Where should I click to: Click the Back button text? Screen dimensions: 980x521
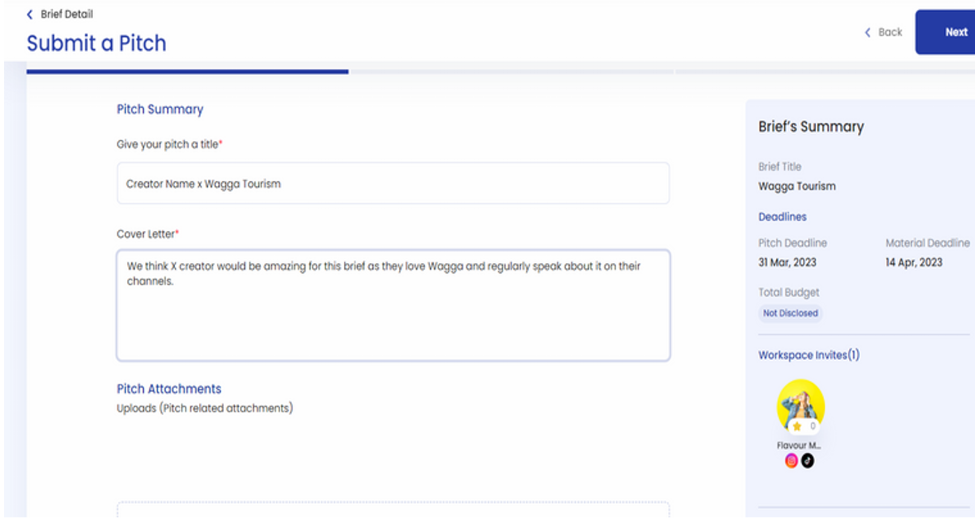pyautogui.click(x=890, y=32)
